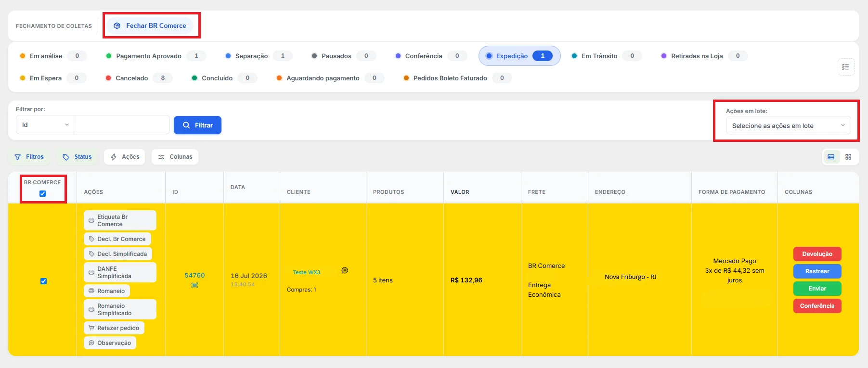Open the Ações toolbar button
This screenshot has height=368, width=868.
click(125, 157)
